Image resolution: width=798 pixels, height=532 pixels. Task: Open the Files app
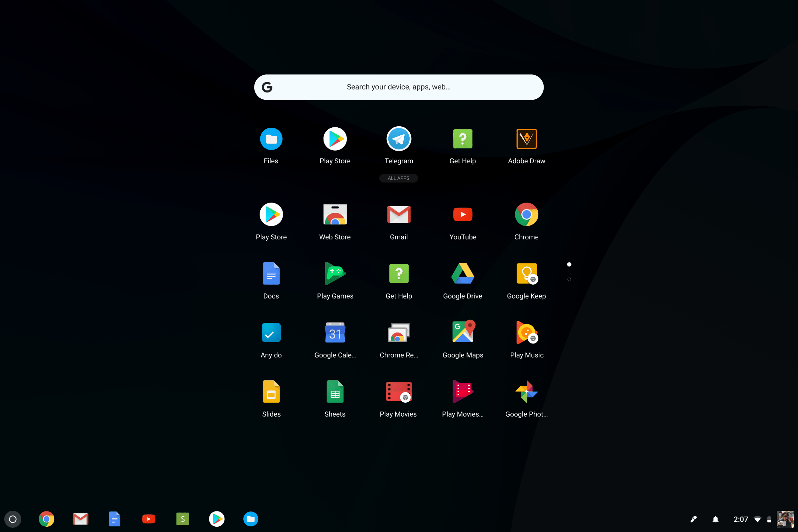click(271, 138)
